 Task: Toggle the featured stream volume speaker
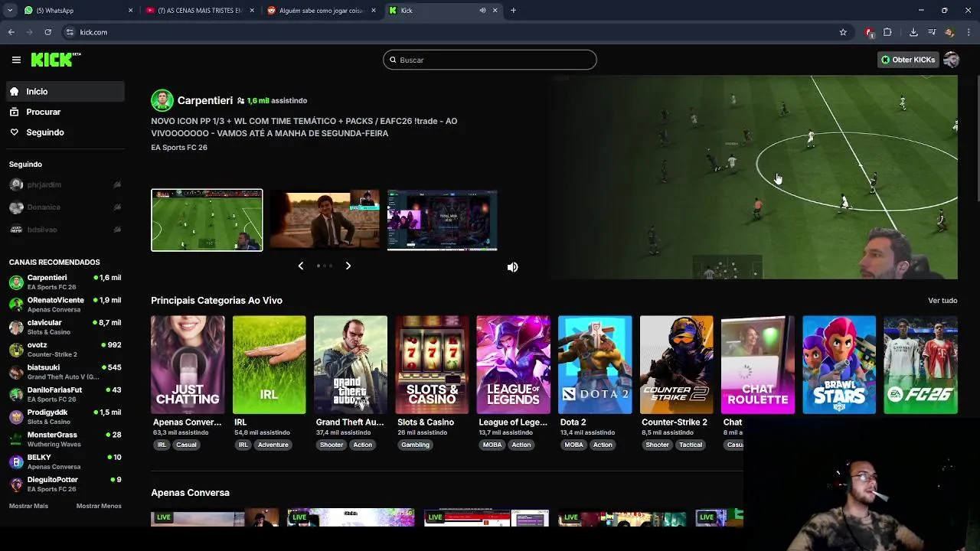coord(512,267)
